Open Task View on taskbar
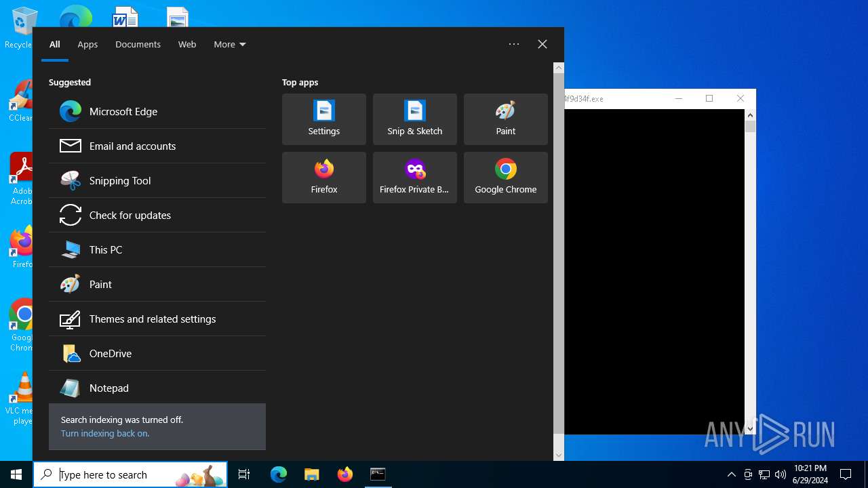868x488 pixels. click(244, 474)
